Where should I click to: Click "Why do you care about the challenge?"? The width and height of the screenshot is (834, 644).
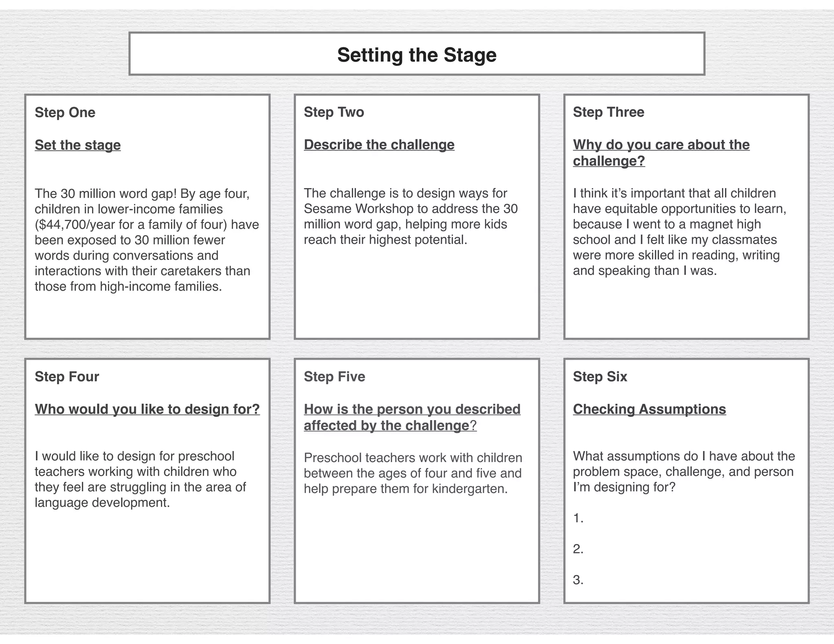[661, 153]
